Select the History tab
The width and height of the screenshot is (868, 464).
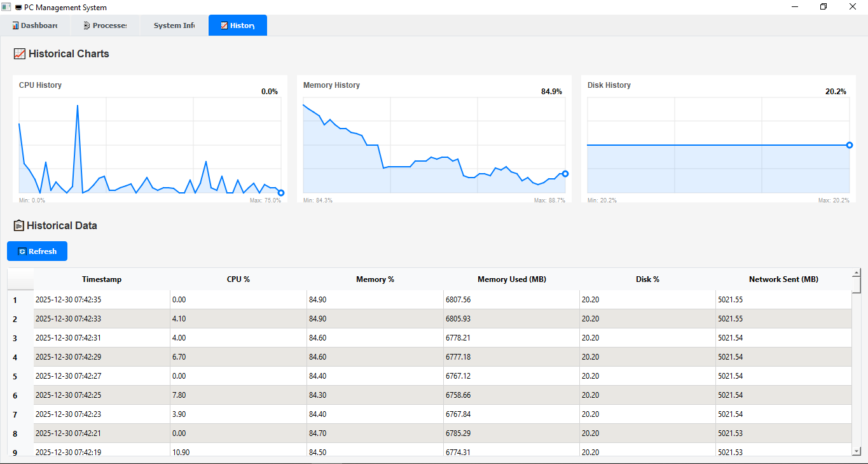(237, 25)
